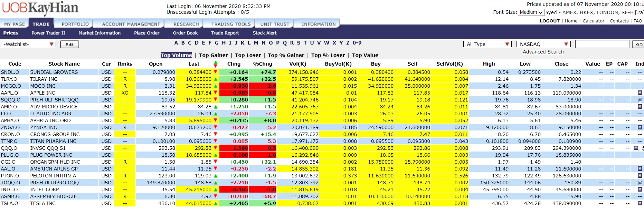Click the red/green sort arrows beside Last header
This screenshot has height=214, width=644.
click(216, 64)
